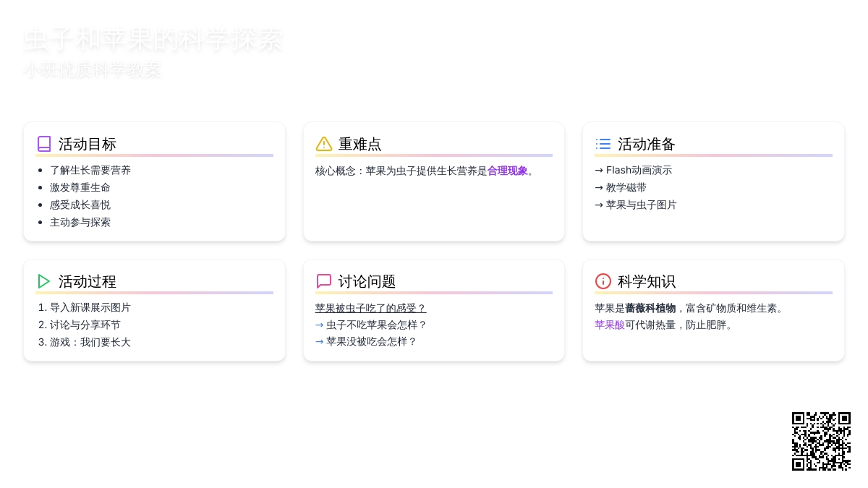This screenshot has width=868, height=488.
Task: Select the 了解生长需要营养 bullet item
Action: (x=90, y=171)
